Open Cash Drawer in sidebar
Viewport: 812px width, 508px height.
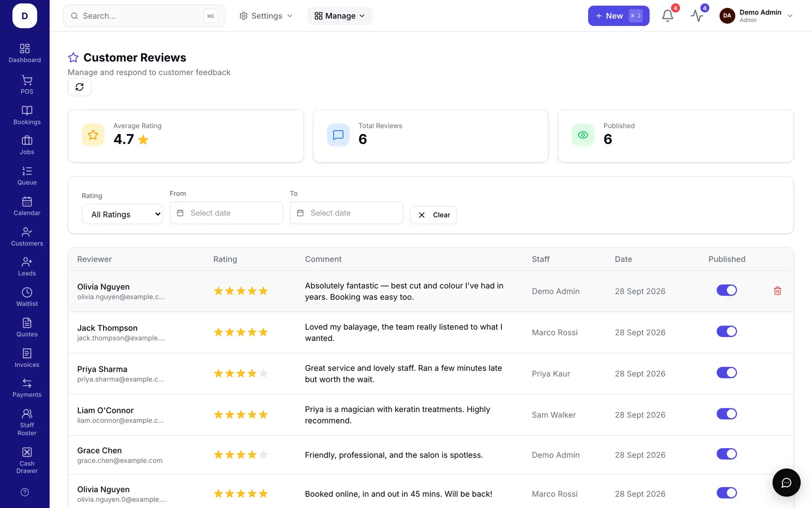click(27, 460)
